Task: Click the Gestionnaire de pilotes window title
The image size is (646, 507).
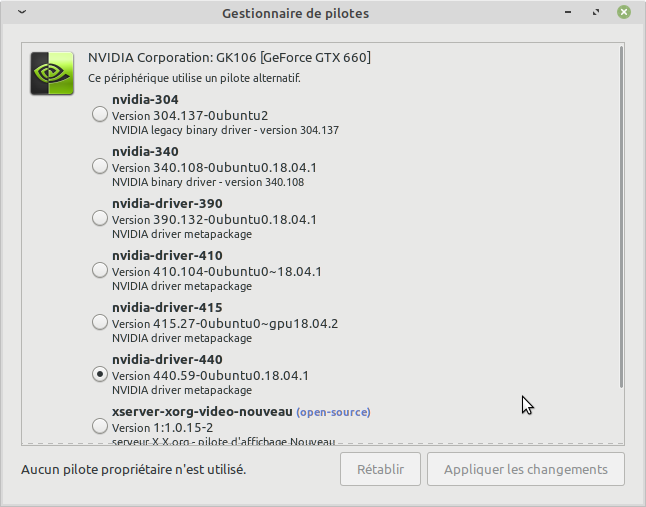Action: pyautogui.click(x=295, y=13)
